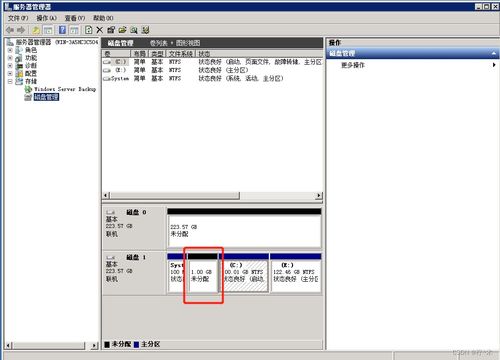The image size is (500, 360).
Task: Click the Forward arrow in toolbar
Action: tap(21, 30)
